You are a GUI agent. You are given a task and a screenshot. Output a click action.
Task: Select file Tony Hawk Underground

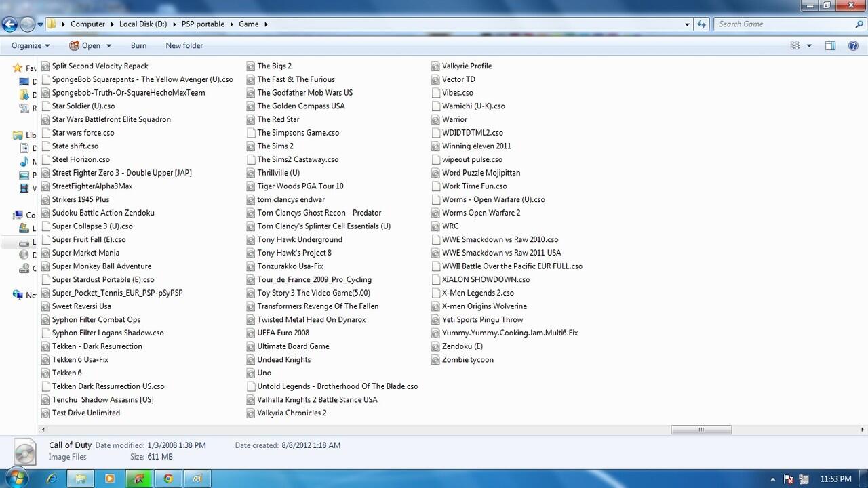coord(300,240)
